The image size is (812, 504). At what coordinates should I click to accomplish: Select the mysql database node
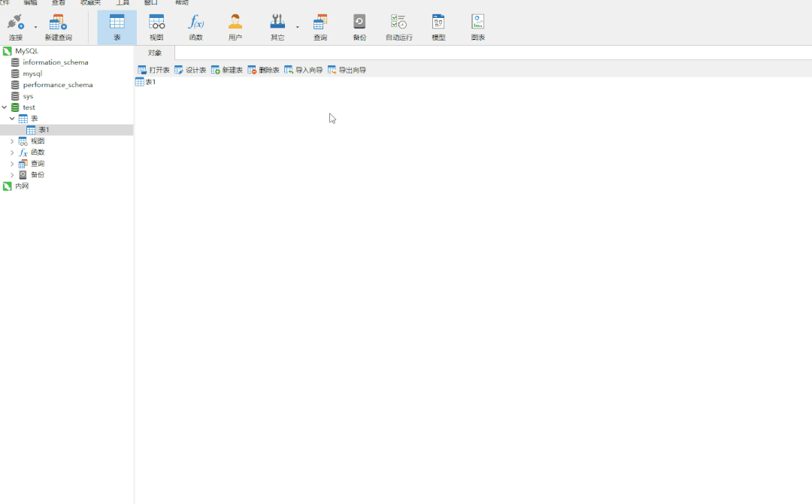click(32, 74)
